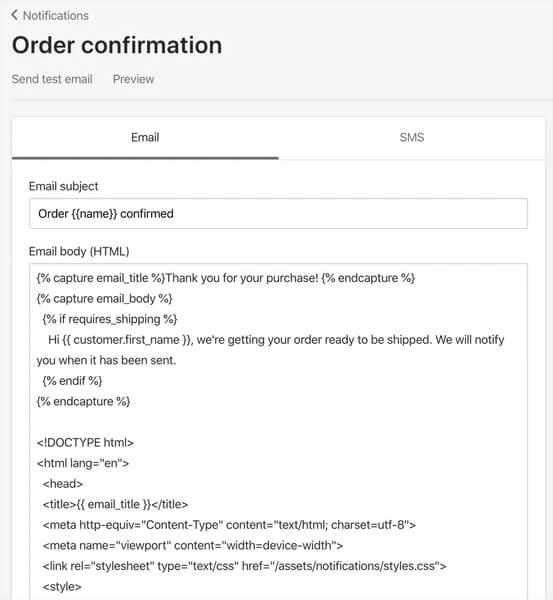Click the Email body HTML text area
The image size is (553, 600).
pos(278,432)
